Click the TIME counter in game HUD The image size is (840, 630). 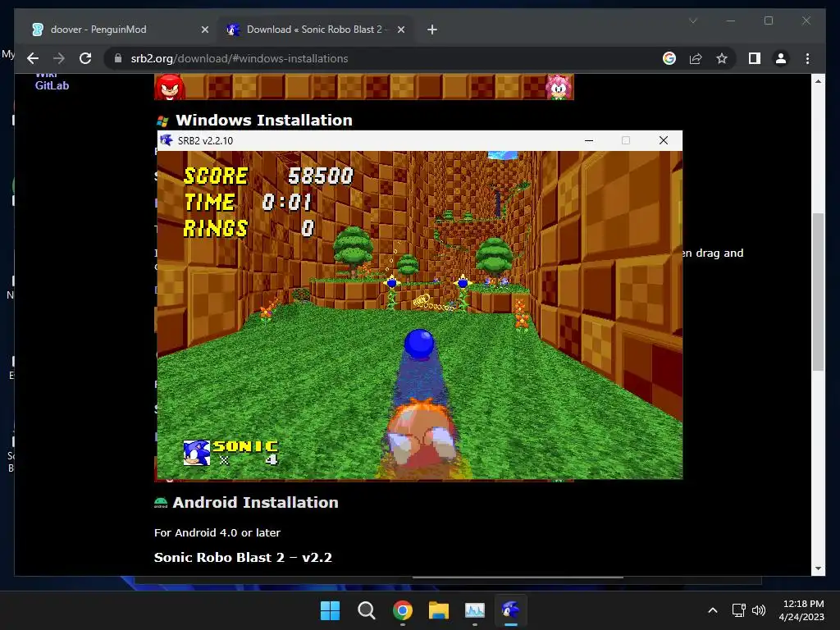tap(248, 202)
